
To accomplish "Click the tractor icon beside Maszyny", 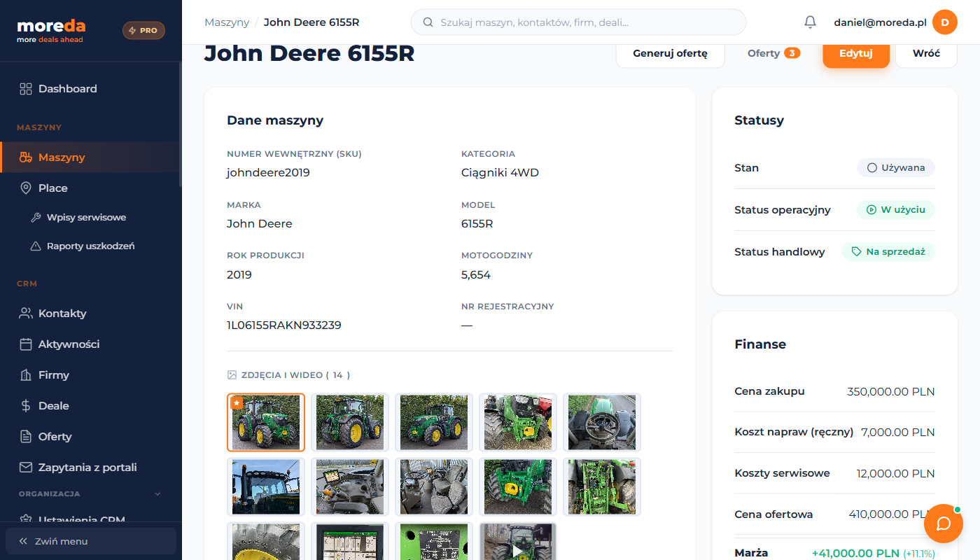I will [26, 157].
